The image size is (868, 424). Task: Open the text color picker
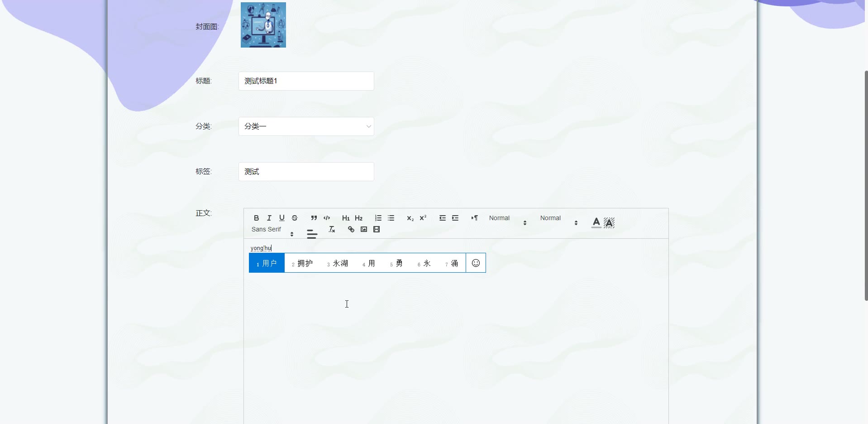596,222
